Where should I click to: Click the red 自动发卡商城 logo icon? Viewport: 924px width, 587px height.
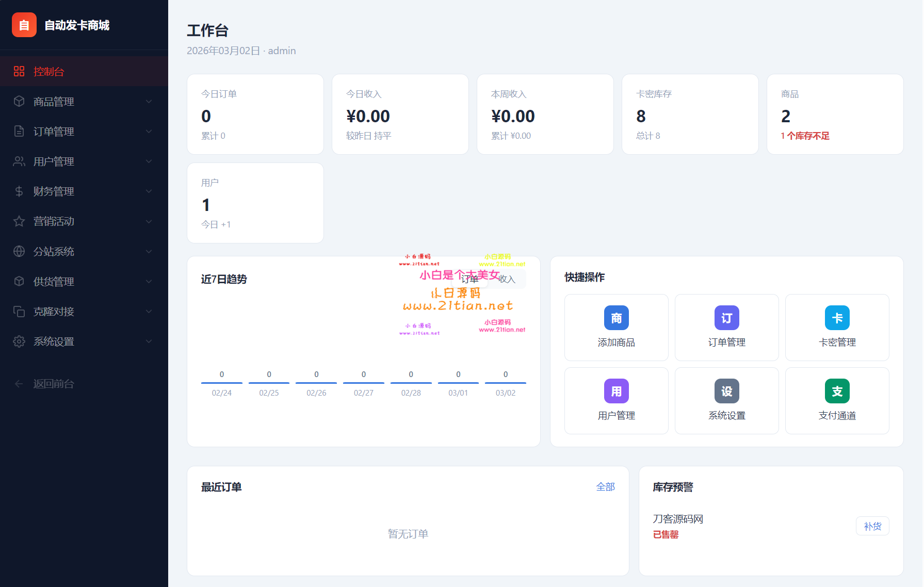point(24,25)
